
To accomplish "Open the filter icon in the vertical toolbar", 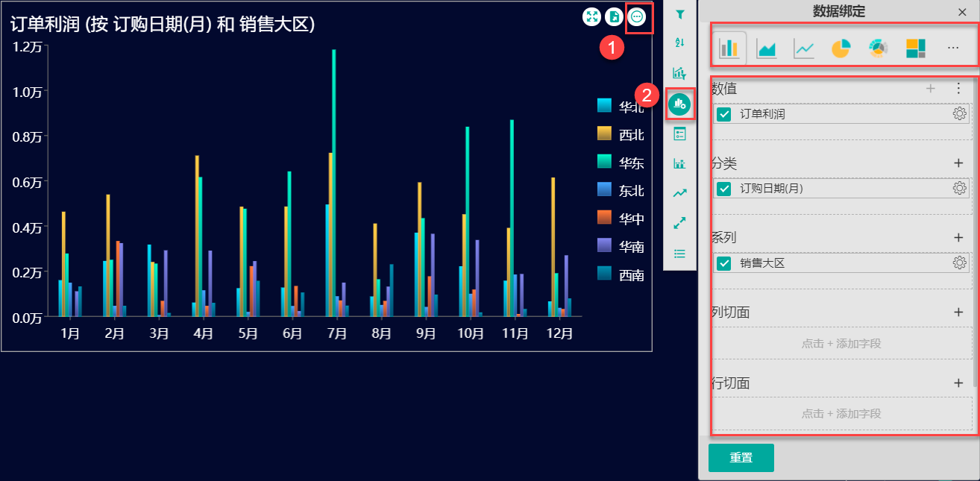I will [x=679, y=14].
